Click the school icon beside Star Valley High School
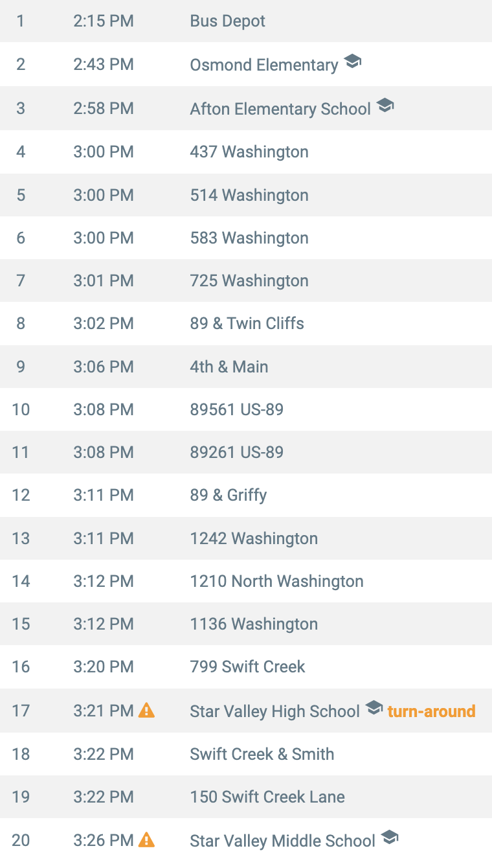 (374, 708)
